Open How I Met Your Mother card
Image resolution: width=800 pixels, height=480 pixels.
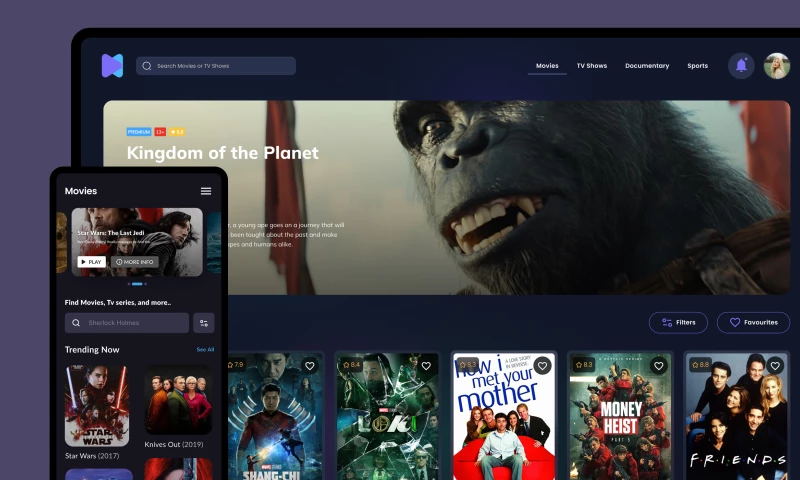[x=504, y=416]
